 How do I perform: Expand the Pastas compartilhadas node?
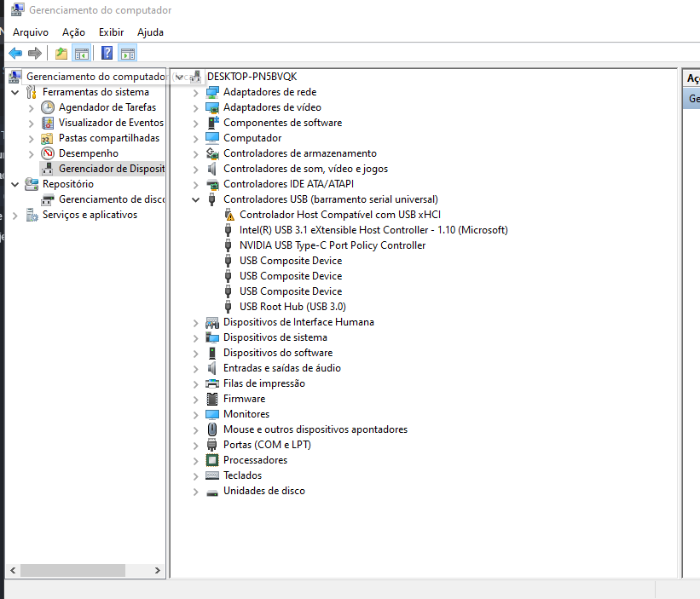[31, 139]
